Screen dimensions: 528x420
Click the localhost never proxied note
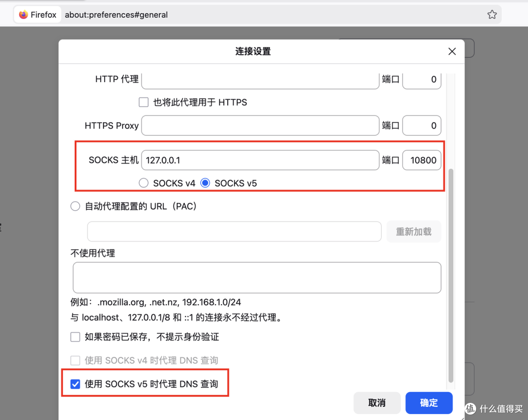coord(177,317)
